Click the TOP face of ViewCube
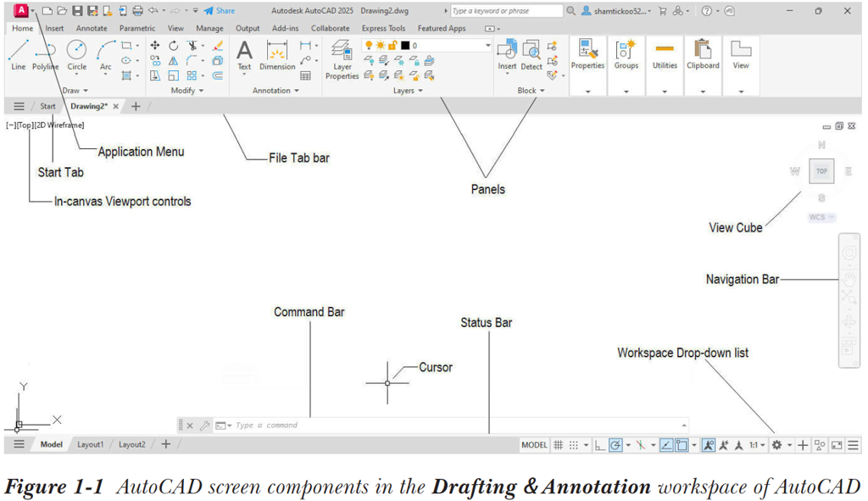This screenshot has height=501, width=868. [821, 171]
